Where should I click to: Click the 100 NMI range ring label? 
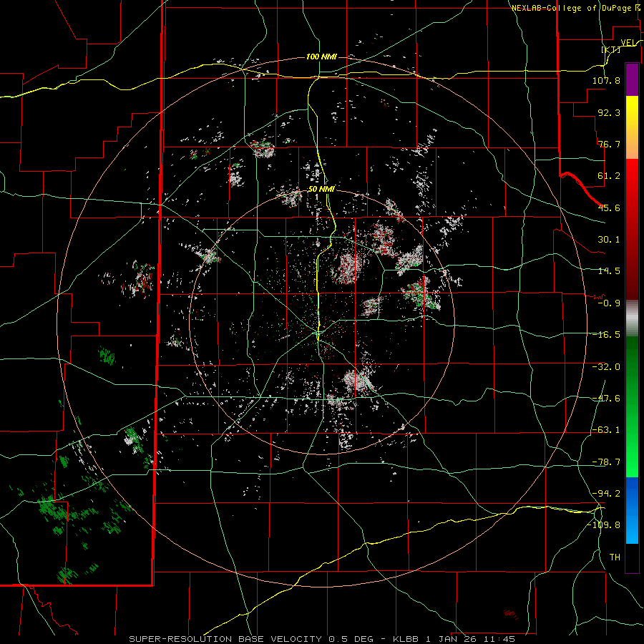pyautogui.click(x=321, y=57)
